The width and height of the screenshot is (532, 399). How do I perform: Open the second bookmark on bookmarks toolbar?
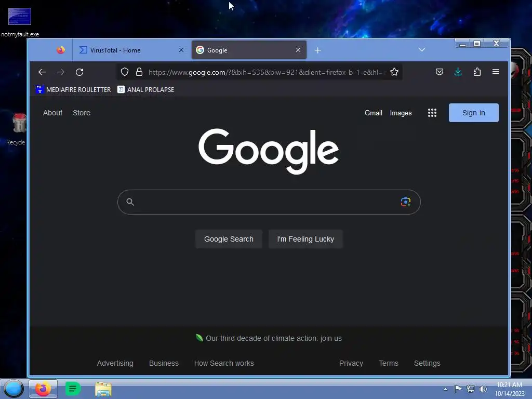pos(146,89)
